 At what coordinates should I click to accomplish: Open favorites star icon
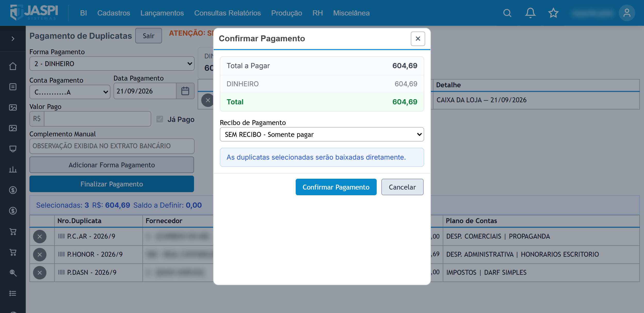coord(553,13)
